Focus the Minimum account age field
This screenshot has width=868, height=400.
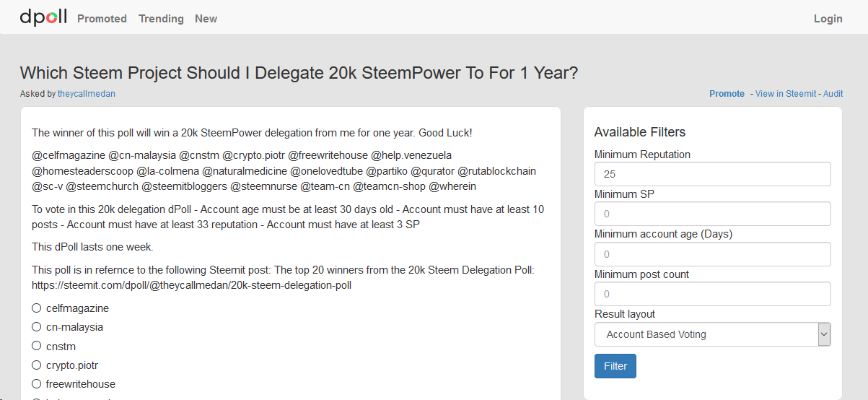point(712,254)
